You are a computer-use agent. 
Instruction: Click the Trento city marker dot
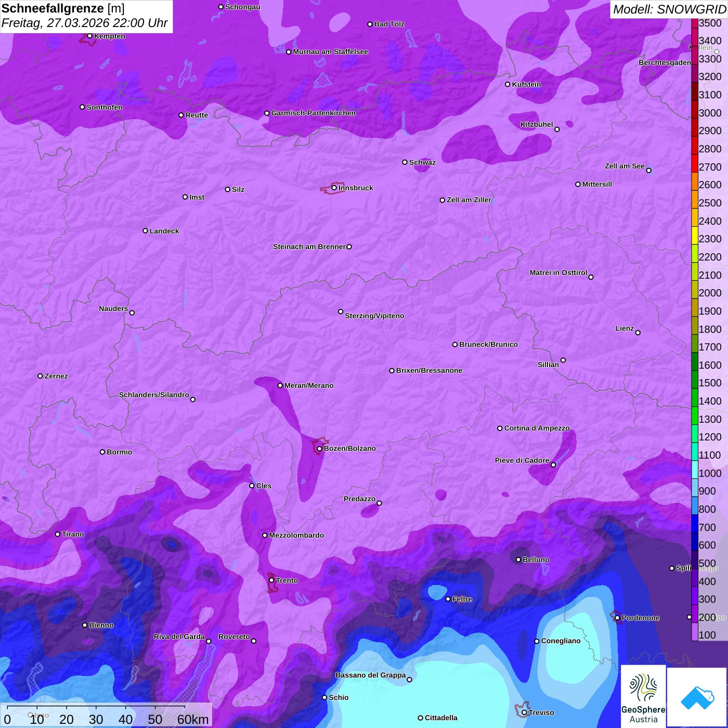(x=271, y=580)
